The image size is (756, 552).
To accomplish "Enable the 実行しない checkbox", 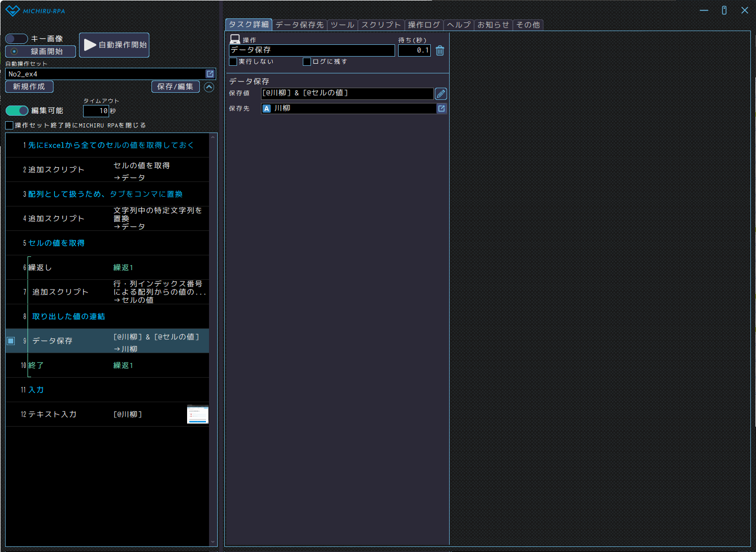I will pyautogui.click(x=233, y=62).
